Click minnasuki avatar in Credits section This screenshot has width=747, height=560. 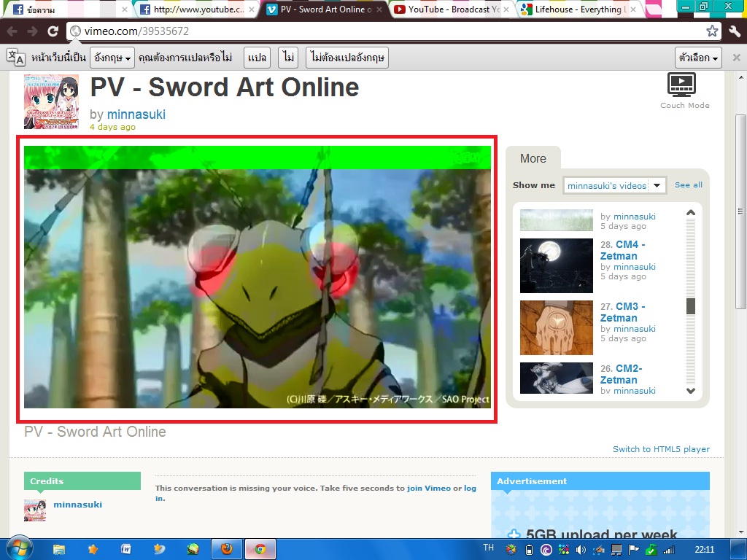pos(35,510)
